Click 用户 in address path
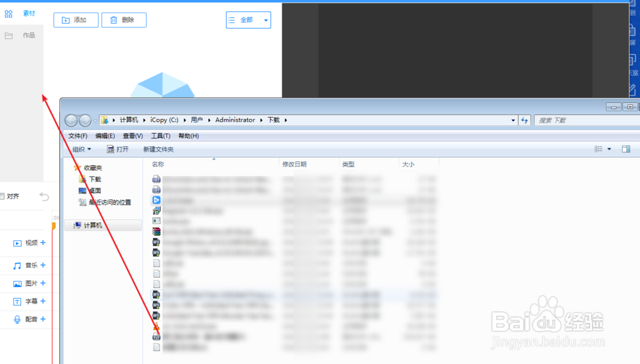Image resolution: width=640 pixels, height=364 pixels. [x=196, y=120]
